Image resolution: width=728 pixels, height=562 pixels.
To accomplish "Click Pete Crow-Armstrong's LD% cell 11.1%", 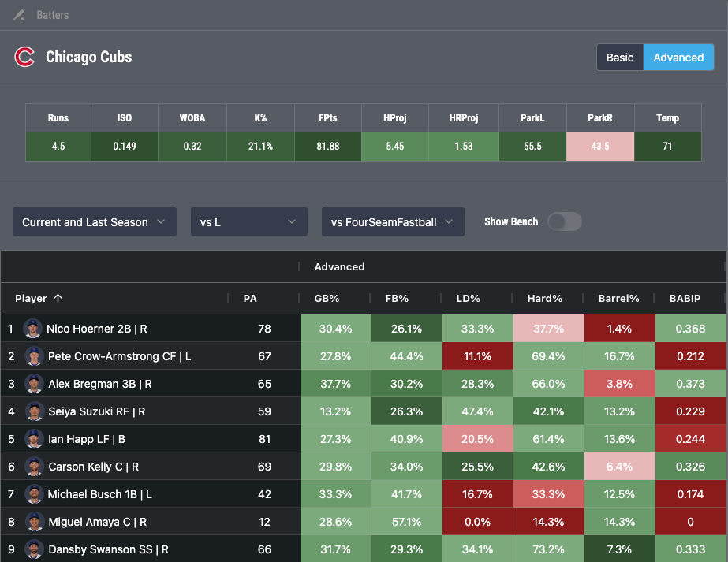I will click(x=477, y=356).
